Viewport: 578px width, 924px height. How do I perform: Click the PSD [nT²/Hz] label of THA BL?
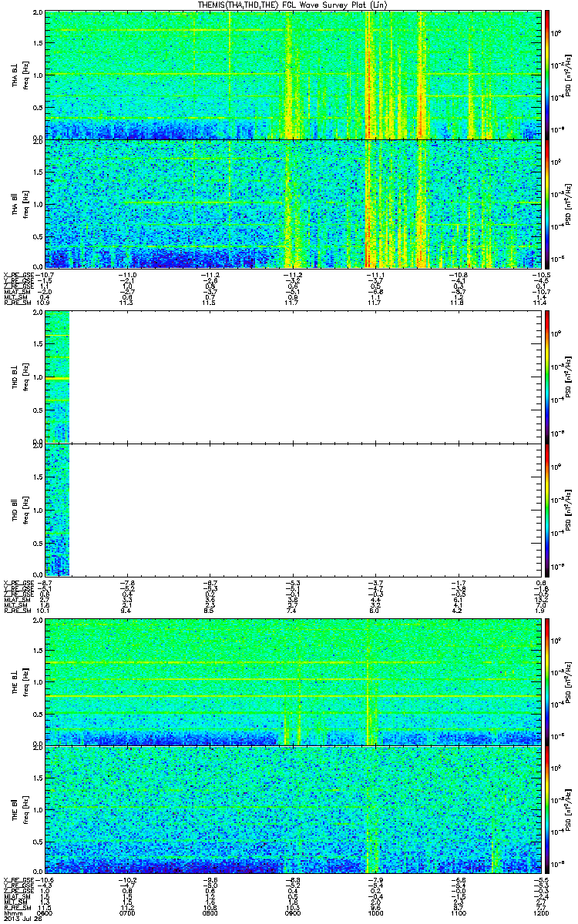tap(569, 75)
